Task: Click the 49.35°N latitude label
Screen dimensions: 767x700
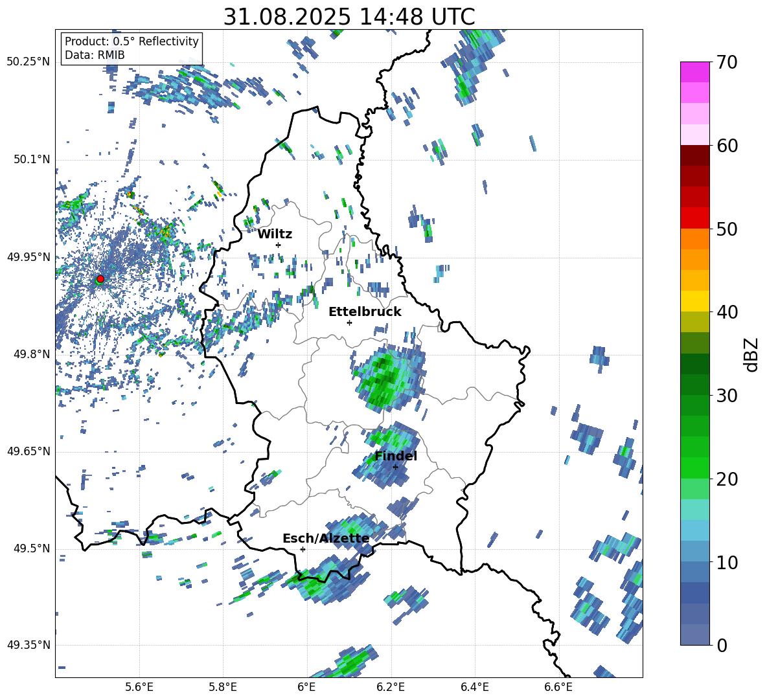Action: [29, 645]
